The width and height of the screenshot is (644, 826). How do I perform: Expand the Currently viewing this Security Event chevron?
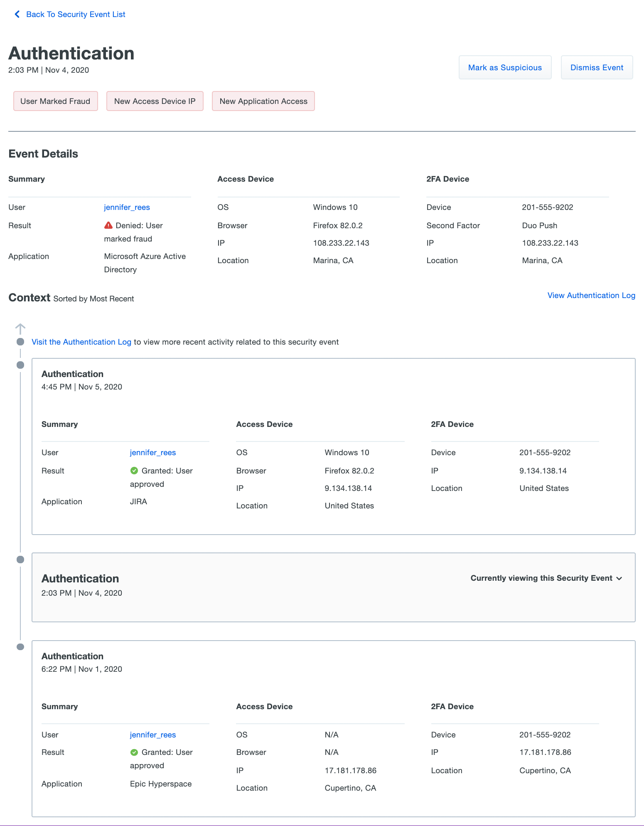[619, 578]
